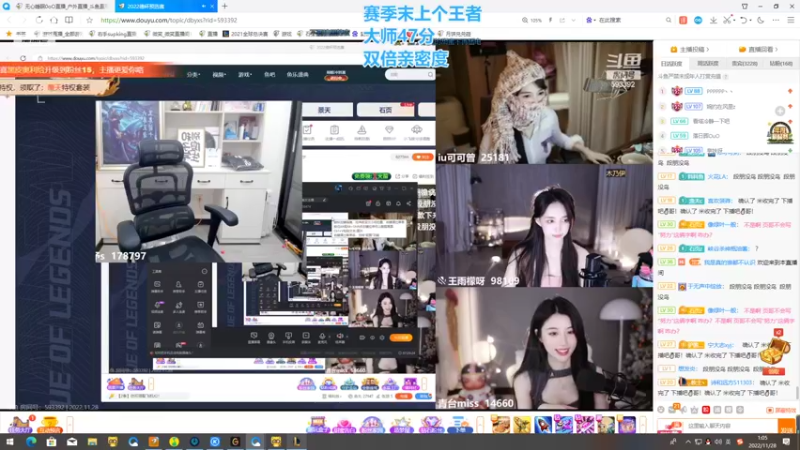Click first ranked user LV88 row
The width and height of the screenshot is (800, 450).
click(x=727, y=91)
